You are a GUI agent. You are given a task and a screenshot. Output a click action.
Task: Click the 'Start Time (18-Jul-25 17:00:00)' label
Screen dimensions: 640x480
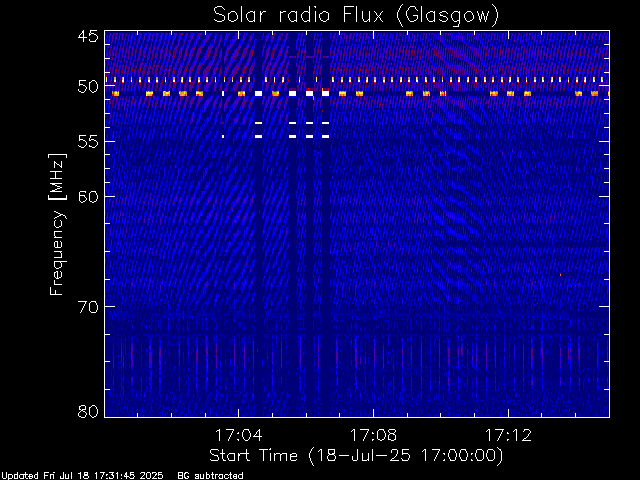click(356, 456)
